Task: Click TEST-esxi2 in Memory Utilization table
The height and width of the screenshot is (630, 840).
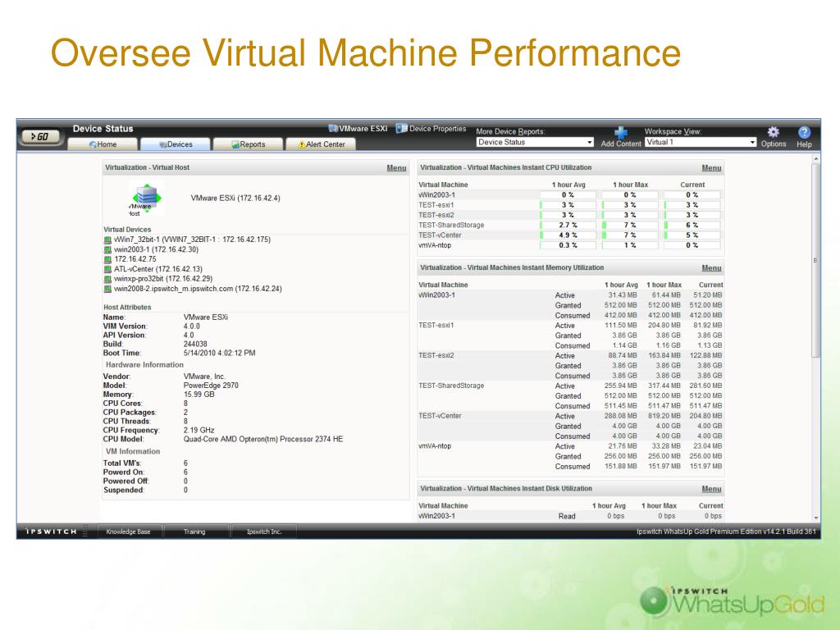Action: coord(436,355)
